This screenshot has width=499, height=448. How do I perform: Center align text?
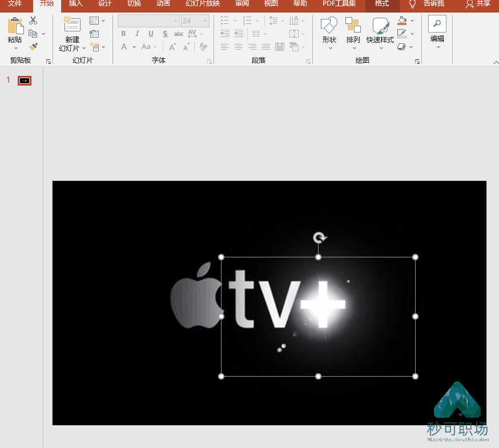point(238,47)
